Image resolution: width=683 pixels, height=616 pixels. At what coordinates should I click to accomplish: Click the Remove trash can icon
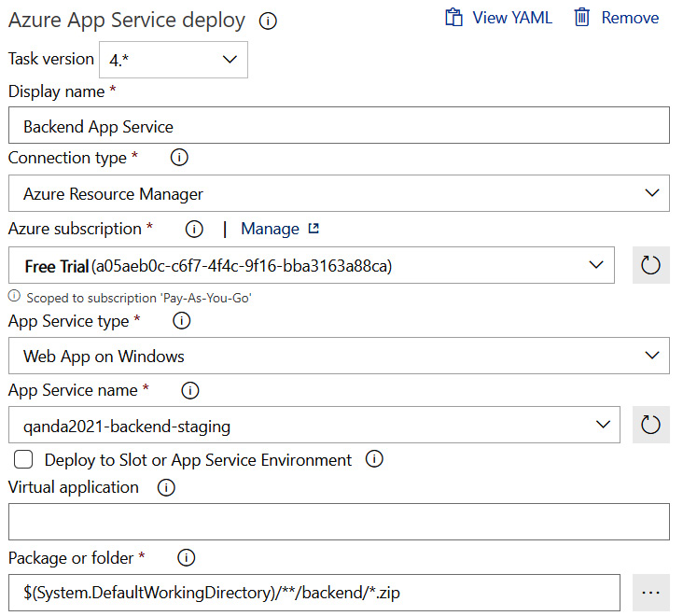pos(582,18)
